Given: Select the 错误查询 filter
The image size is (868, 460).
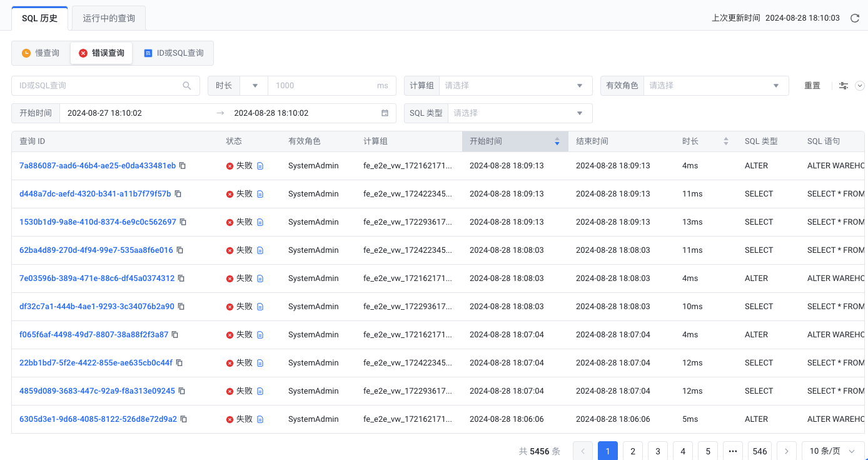Looking at the screenshot, I should click(101, 53).
